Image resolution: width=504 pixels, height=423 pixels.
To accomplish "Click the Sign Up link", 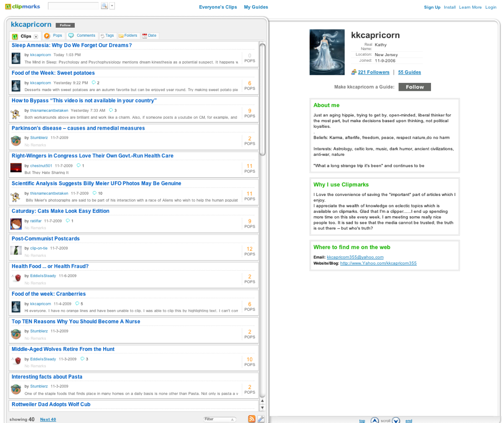I will click(432, 7).
